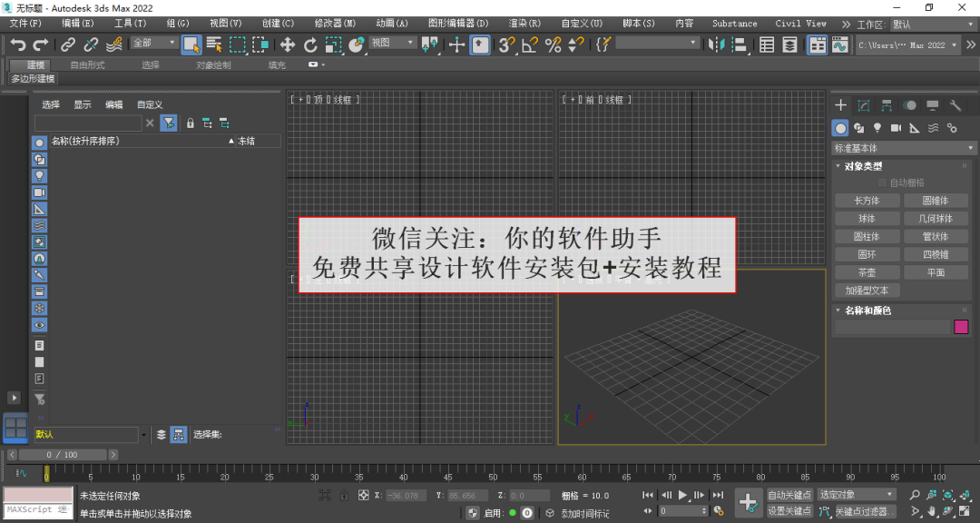980x523 pixels.
Task: Open the Motion command panel tab
Action: pyautogui.click(x=909, y=105)
